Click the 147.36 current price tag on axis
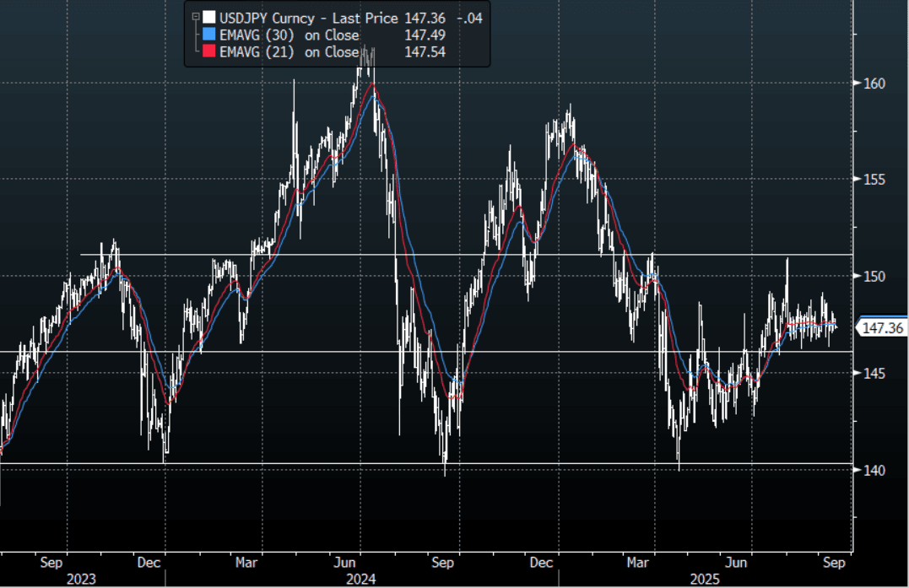This screenshot has width=909, height=588. [884, 328]
